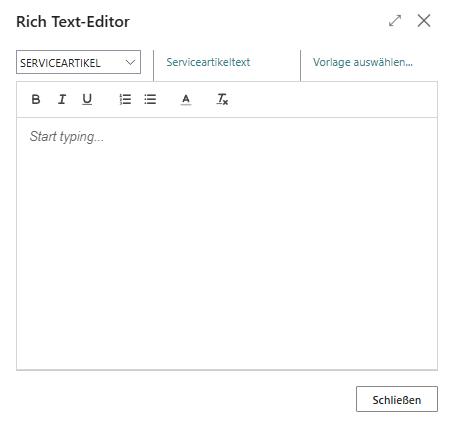Image resolution: width=453 pixels, height=427 pixels.
Task: Insert a numbered list
Action: (x=125, y=99)
